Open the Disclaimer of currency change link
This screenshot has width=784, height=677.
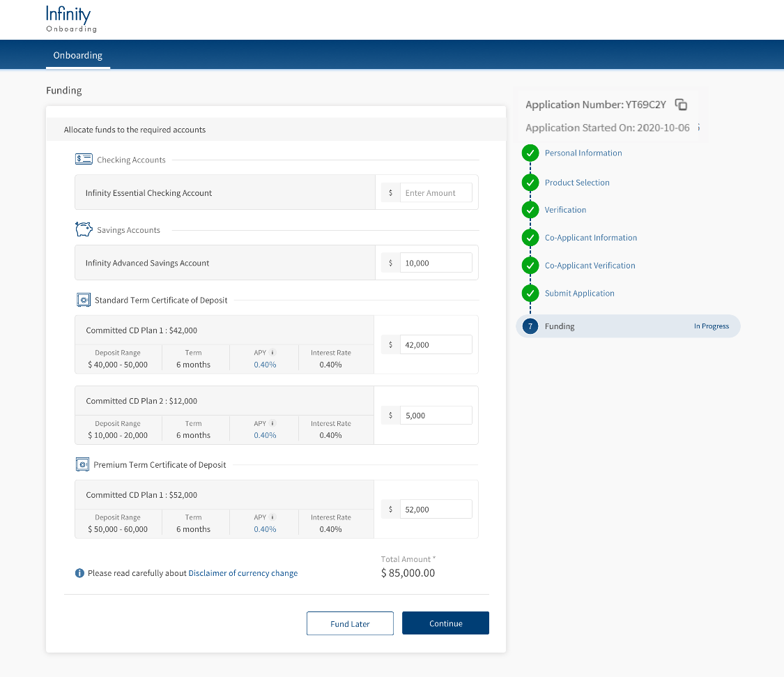[x=243, y=573]
